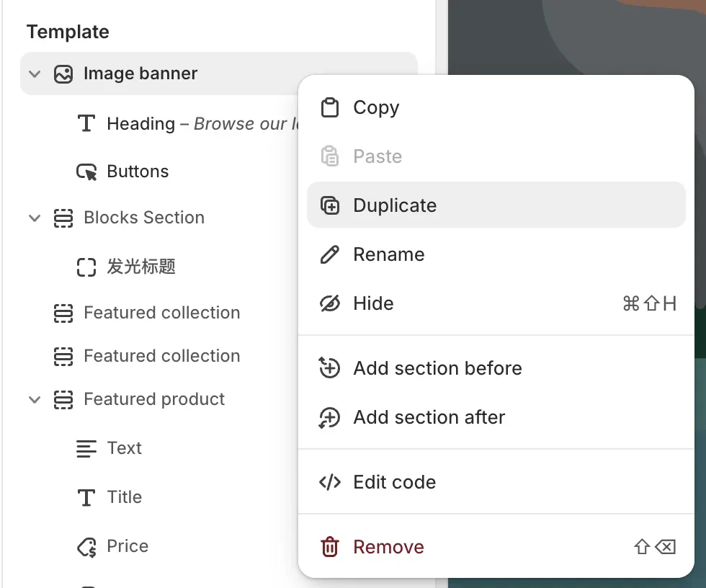Hide the Image banner section
706x588 pixels.
pos(373,303)
